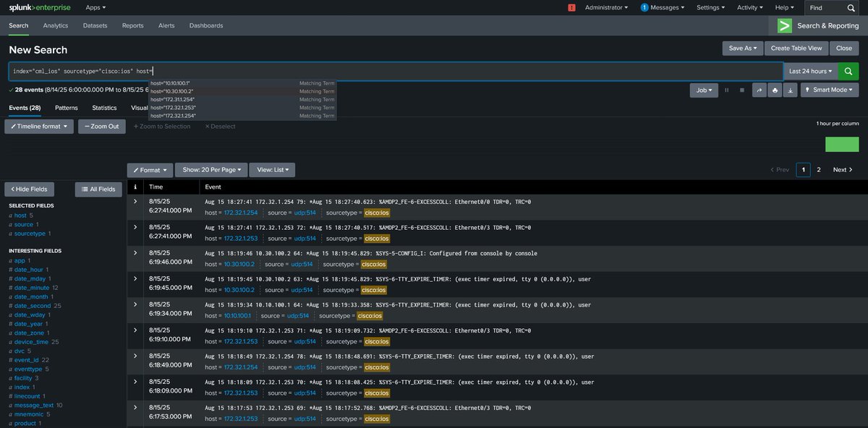
Task: Go to the Datasets nav tab
Action: (95, 25)
